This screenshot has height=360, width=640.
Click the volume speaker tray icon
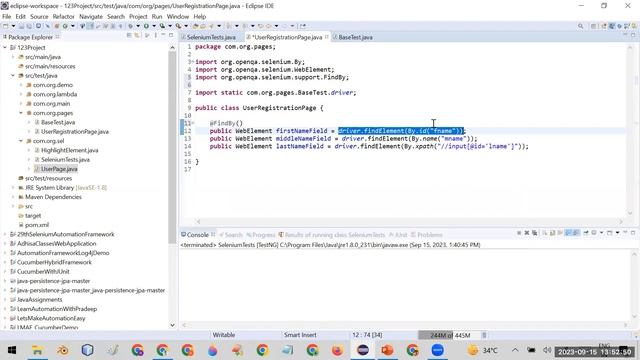(547, 350)
